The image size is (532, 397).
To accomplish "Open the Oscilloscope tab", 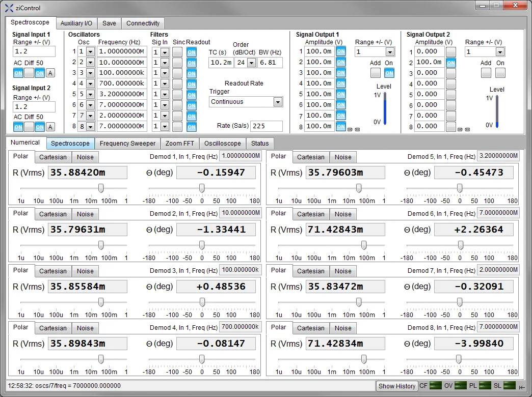I will tap(223, 144).
